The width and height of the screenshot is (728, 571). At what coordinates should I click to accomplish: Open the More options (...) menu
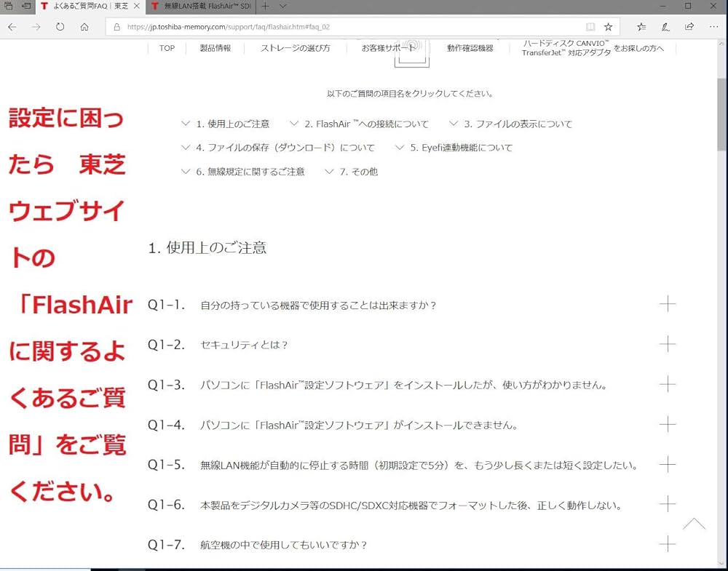click(x=714, y=27)
